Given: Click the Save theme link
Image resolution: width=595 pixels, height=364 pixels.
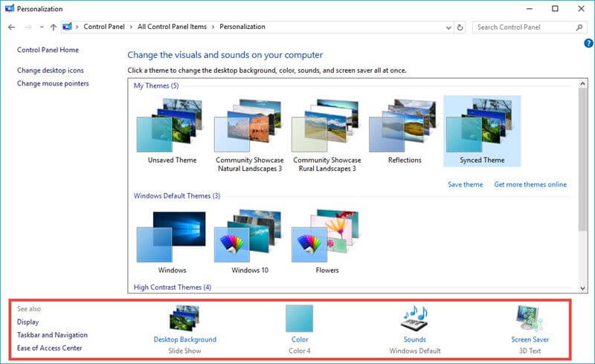Looking at the screenshot, I should coord(466,185).
